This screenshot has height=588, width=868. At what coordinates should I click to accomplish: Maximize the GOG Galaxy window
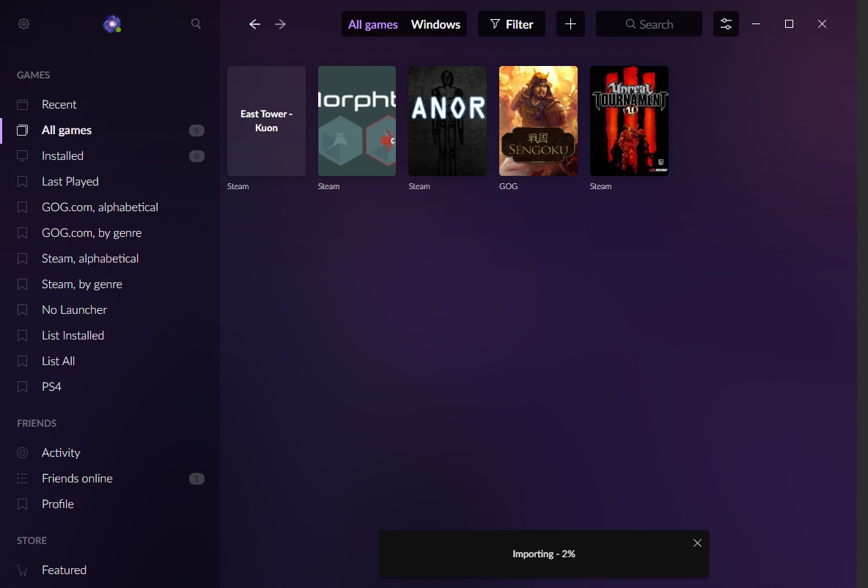pyautogui.click(x=789, y=23)
